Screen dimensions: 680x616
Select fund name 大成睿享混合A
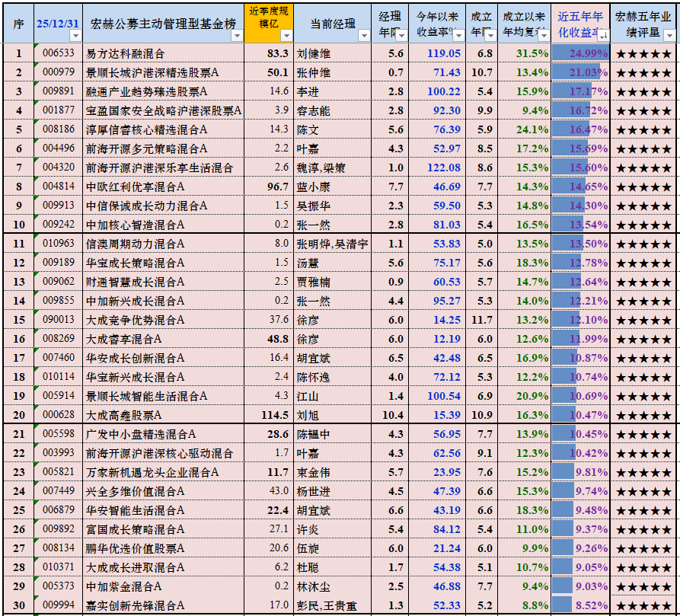pos(123,340)
